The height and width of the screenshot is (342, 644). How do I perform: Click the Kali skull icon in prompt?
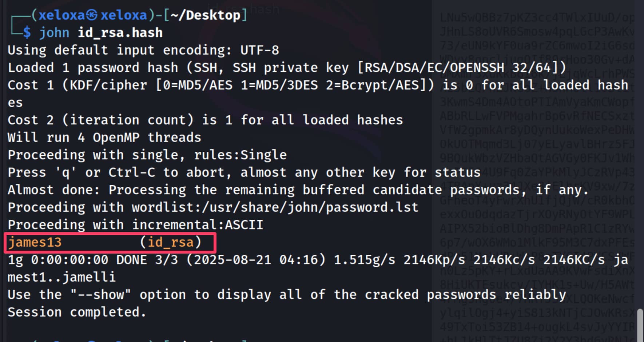coord(93,15)
